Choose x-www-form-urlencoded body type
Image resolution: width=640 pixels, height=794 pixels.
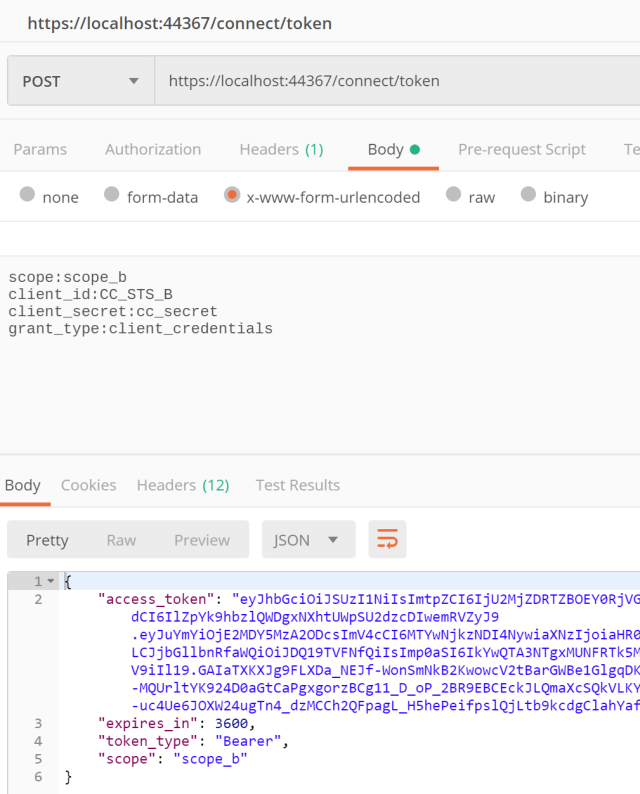[x=232, y=195]
